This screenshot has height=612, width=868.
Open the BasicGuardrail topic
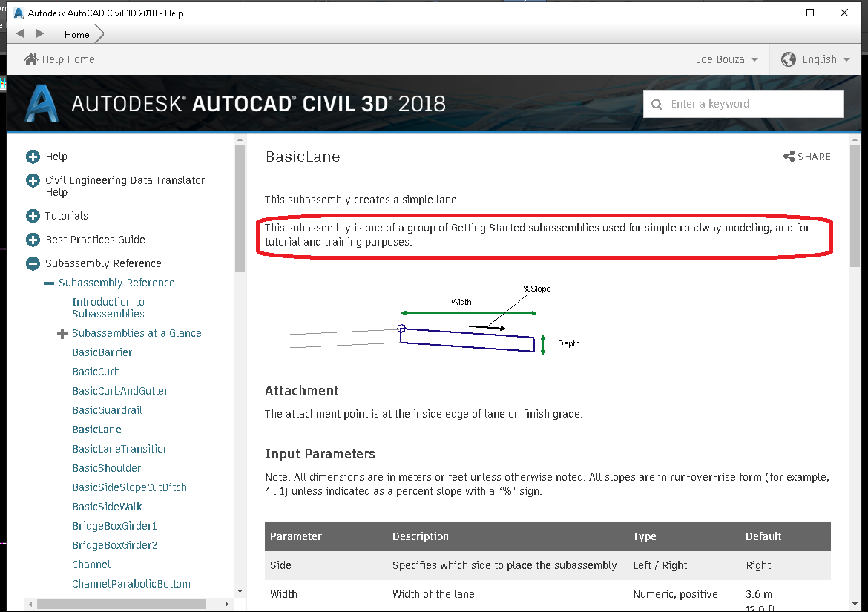108,410
